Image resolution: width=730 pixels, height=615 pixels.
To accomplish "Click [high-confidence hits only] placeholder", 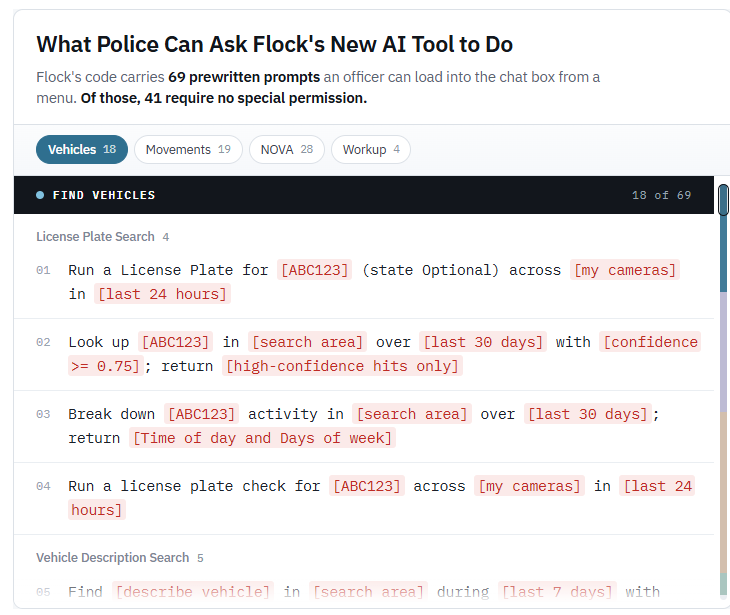I will click(x=342, y=366).
